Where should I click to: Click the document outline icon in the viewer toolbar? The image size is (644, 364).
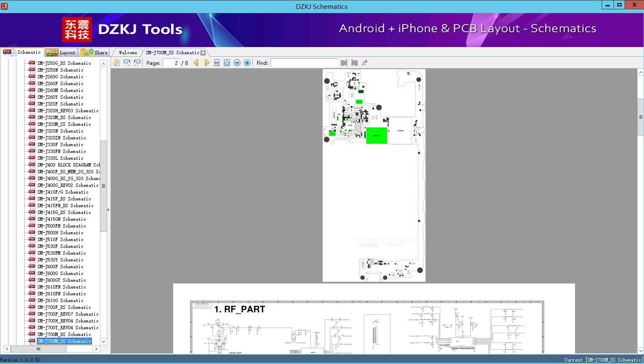click(116, 63)
